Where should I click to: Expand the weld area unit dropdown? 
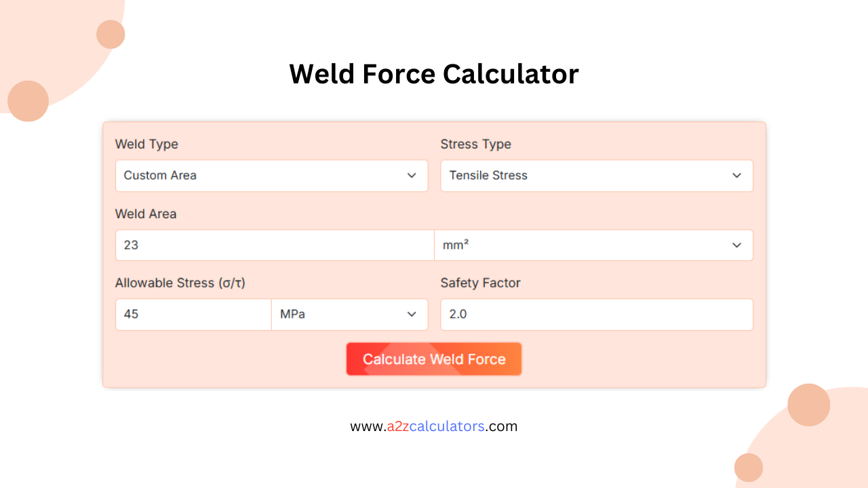point(594,245)
